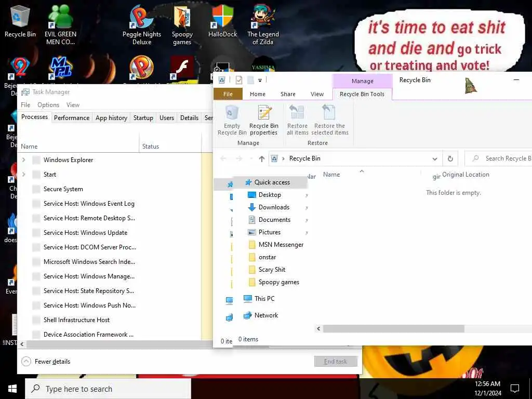Switch to the Users tab
Image resolution: width=532 pixels, height=399 pixels.
tap(167, 118)
